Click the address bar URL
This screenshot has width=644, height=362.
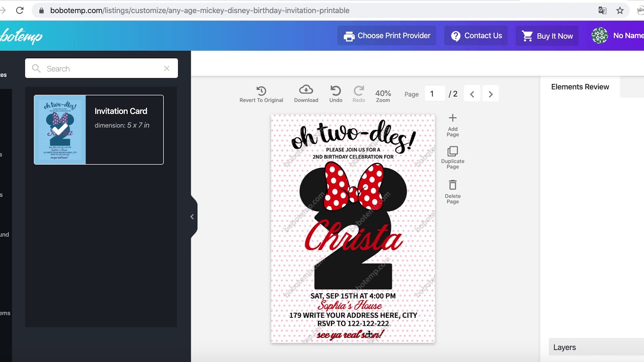[200, 10]
